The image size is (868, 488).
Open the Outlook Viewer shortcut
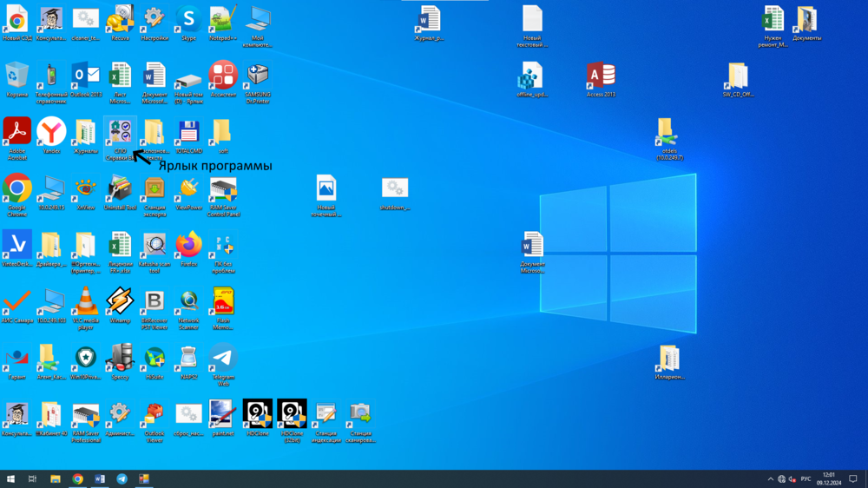click(x=155, y=422)
